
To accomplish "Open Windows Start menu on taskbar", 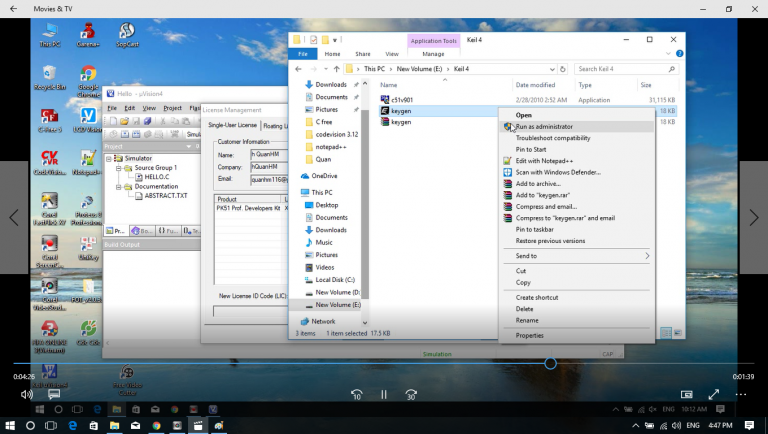I will 11,425.
